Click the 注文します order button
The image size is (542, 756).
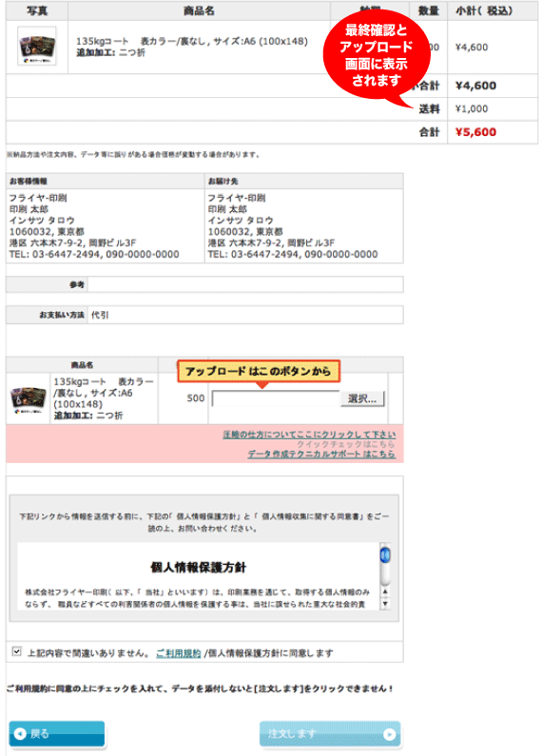[x=330, y=734]
